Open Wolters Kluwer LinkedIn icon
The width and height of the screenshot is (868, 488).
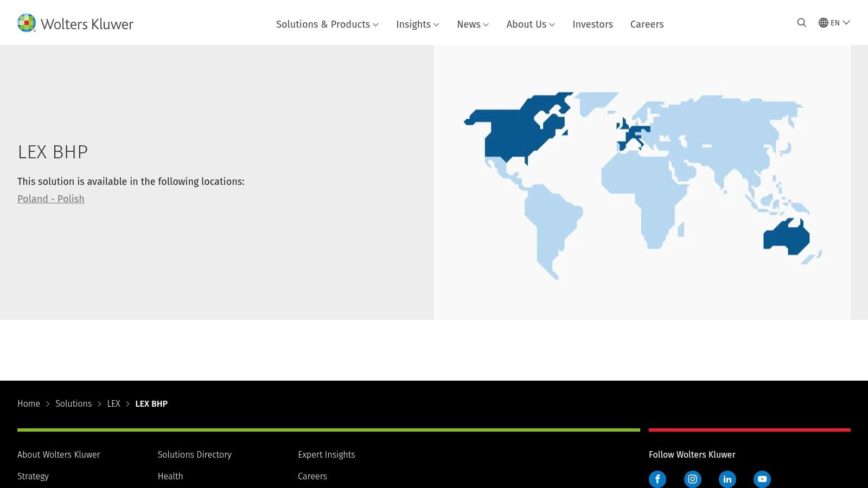pos(727,479)
